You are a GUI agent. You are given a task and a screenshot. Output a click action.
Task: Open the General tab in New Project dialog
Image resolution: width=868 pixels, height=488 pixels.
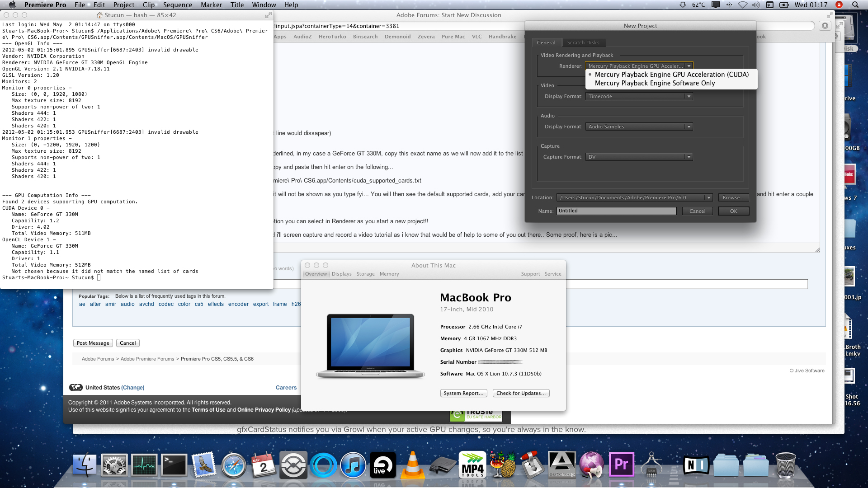coord(546,42)
